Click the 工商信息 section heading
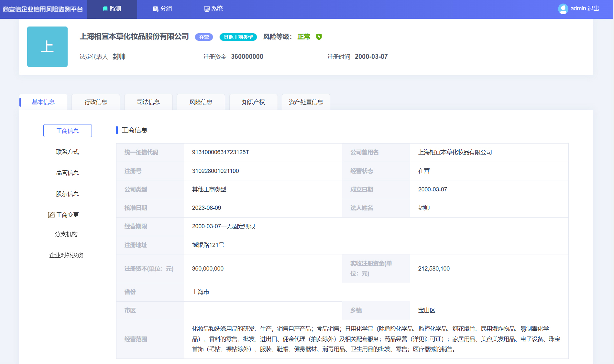614x364 pixels. tap(135, 130)
